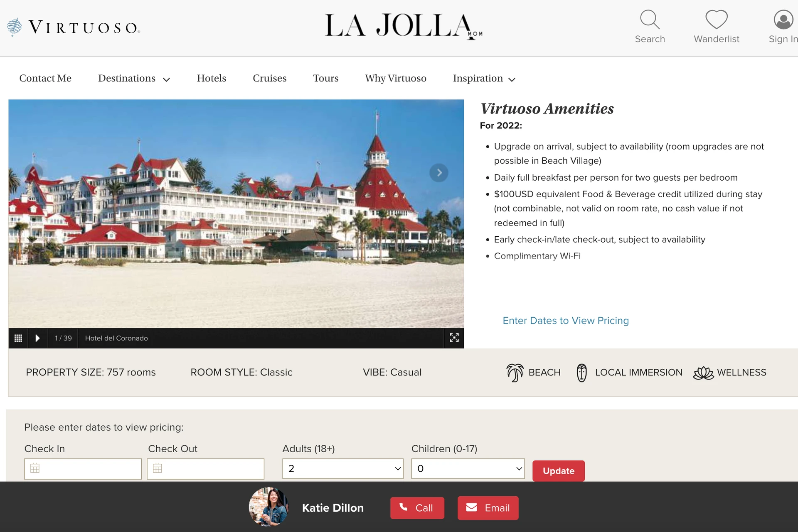Open the Adults guest count dropdown
The width and height of the screenshot is (798, 532).
click(x=342, y=468)
